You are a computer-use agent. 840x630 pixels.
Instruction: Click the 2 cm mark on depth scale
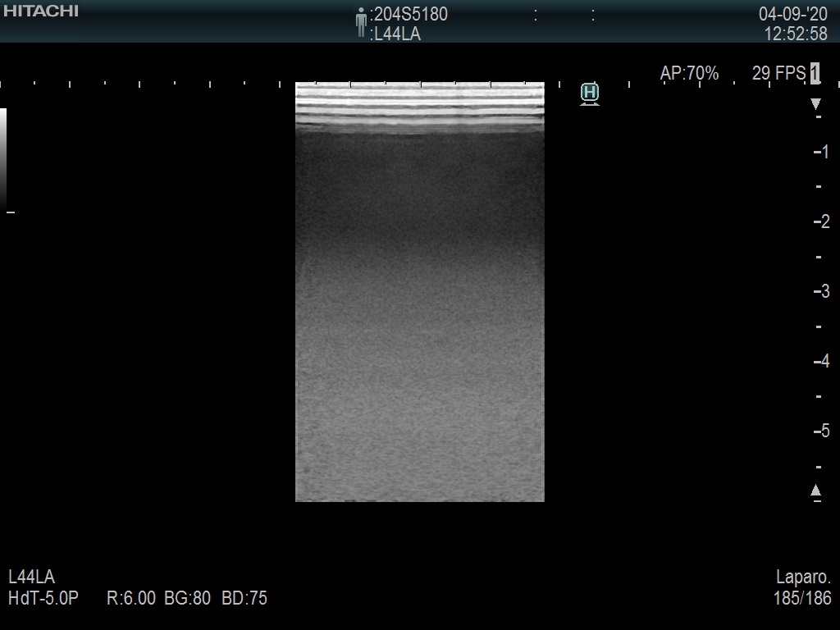[823, 222]
